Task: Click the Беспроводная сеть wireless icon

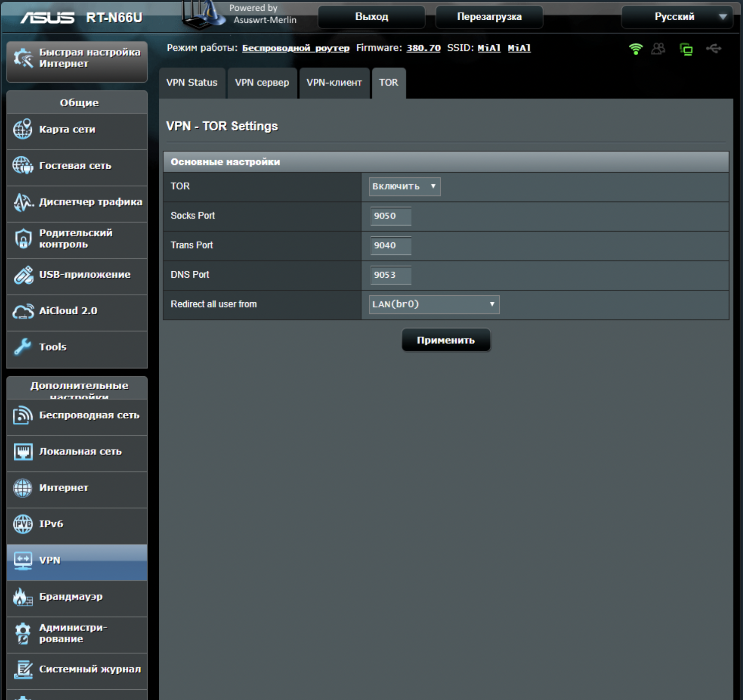Action: coord(23,415)
